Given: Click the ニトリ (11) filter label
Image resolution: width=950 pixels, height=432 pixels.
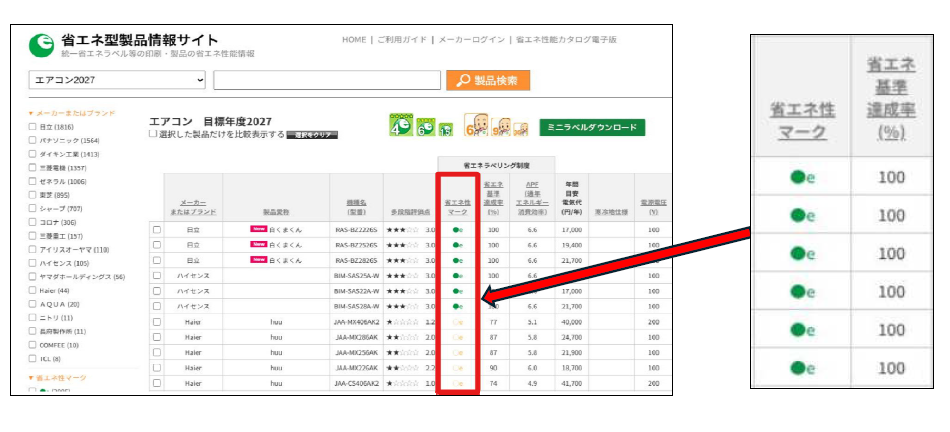Looking at the screenshot, I should pos(56,317).
